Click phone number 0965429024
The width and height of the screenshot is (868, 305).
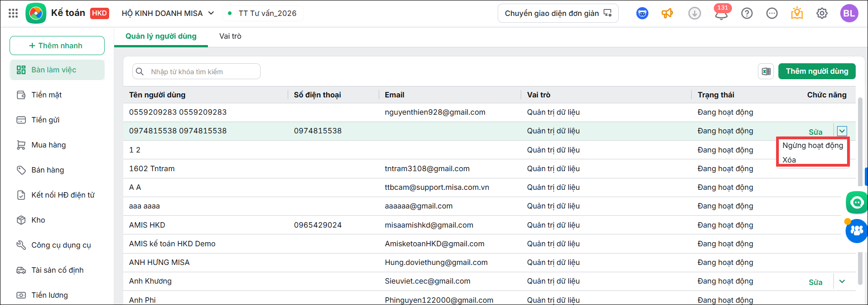(x=318, y=225)
